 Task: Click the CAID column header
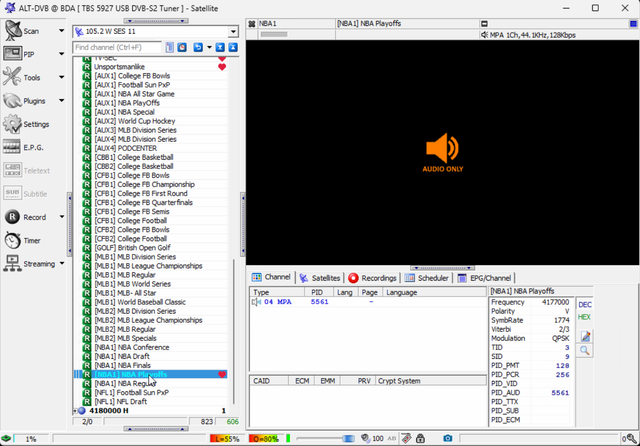click(x=269, y=381)
